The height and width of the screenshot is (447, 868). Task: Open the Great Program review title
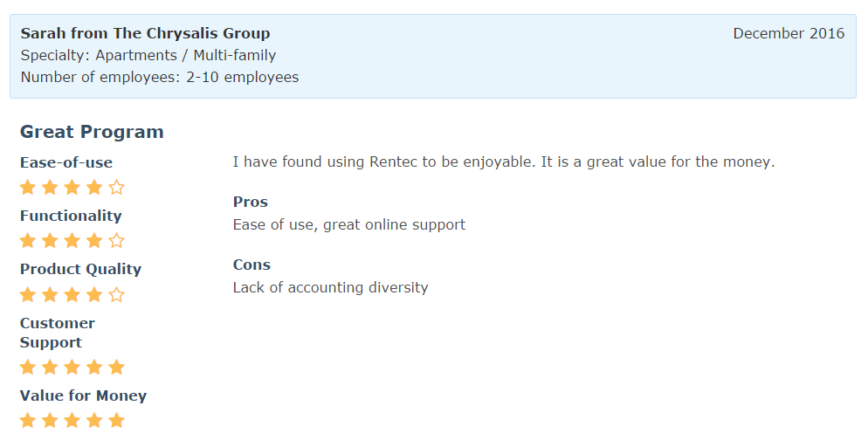(x=92, y=133)
